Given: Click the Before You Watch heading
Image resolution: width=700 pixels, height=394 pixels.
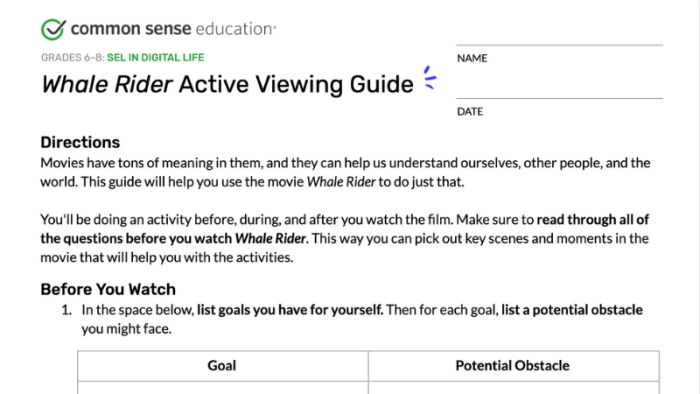Looking at the screenshot, I should 108,289.
